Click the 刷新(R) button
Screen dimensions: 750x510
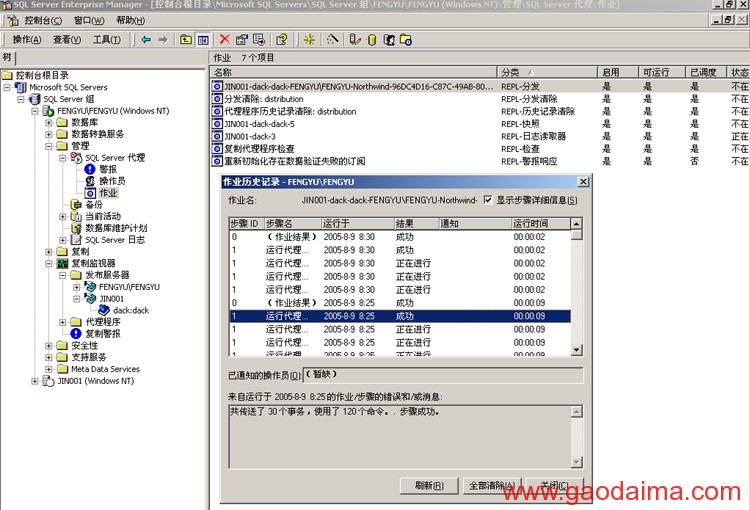[429, 486]
